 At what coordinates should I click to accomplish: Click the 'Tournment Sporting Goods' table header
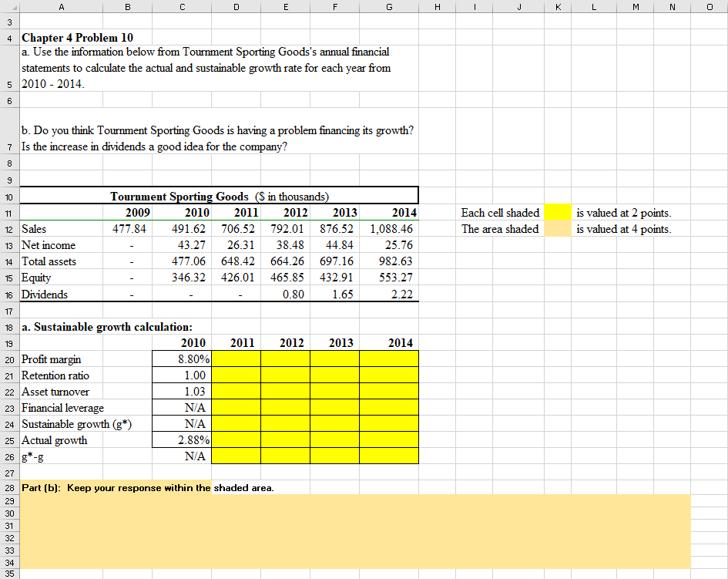219,197
